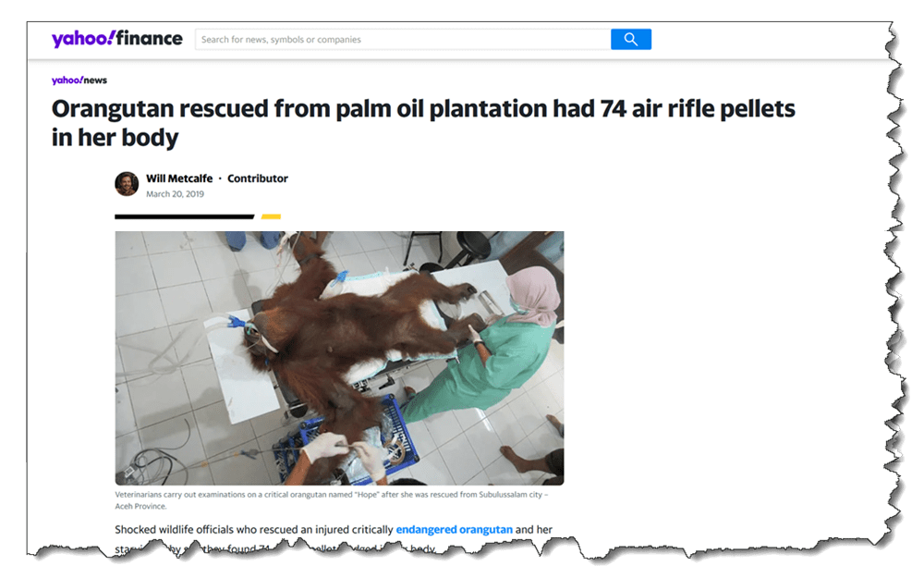The width and height of the screenshot is (924, 578).
Task: Open author name Will Metcalfe
Action: click(x=179, y=178)
